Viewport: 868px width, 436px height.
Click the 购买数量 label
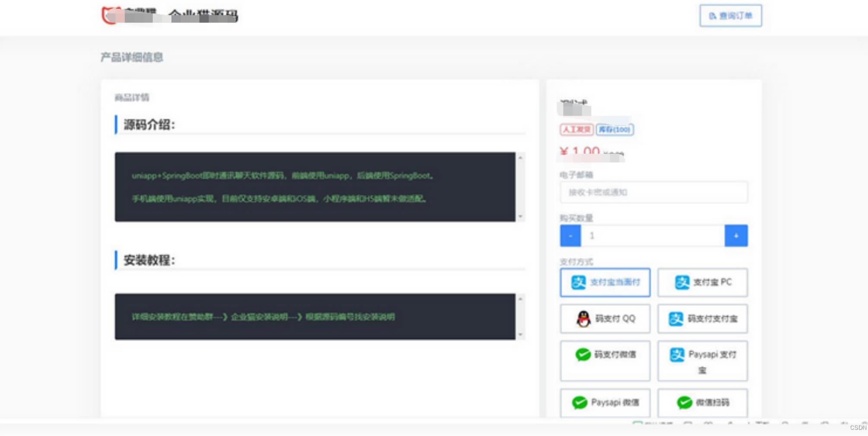coord(576,218)
